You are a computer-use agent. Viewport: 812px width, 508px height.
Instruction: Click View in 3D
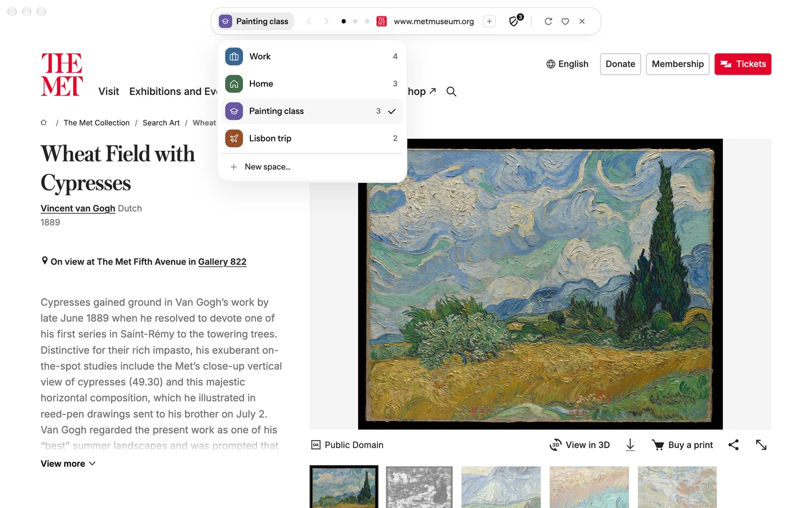[580, 445]
